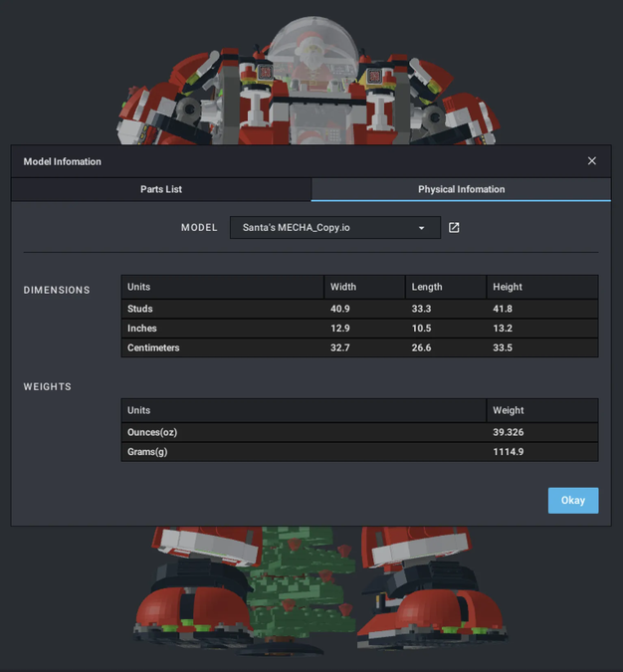Select the Inches row label
This screenshot has width=623, height=672.
pyautogui.click(x=142, y=329)
